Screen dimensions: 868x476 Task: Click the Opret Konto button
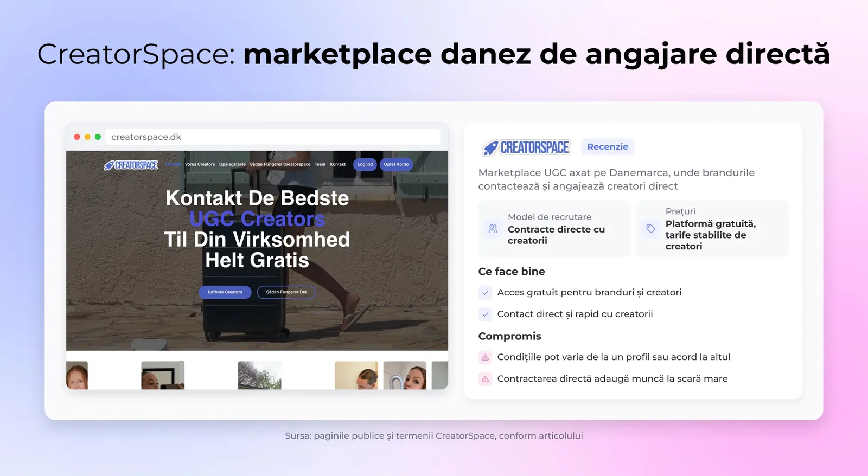click(x=396, y=164)
